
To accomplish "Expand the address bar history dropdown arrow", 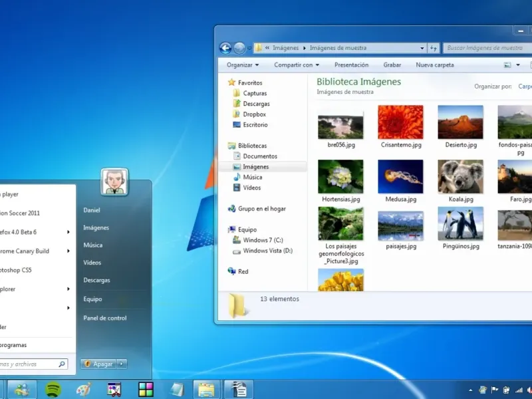I will pyautogui.click(x=422, y=48).
